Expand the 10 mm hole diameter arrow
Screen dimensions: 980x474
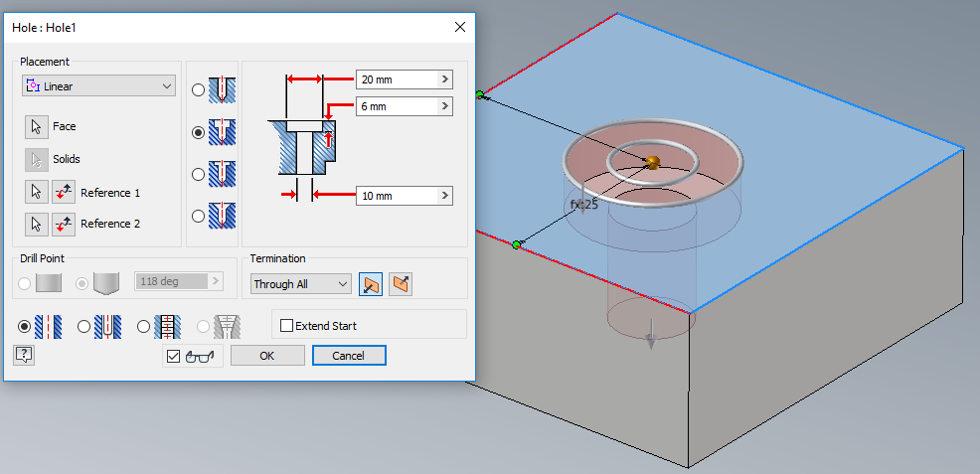(444, 196)
